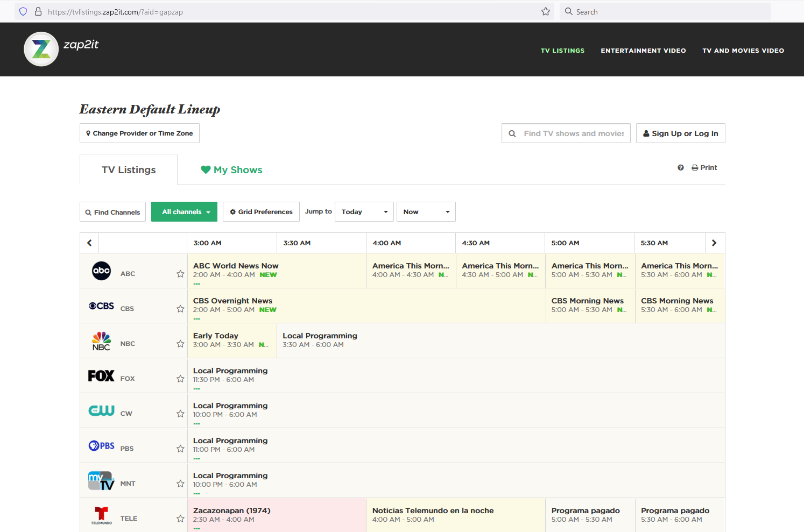Screen dimensions: 804x532
Task: Click the padlock site security icon
Action: click(x=38, y=11)
